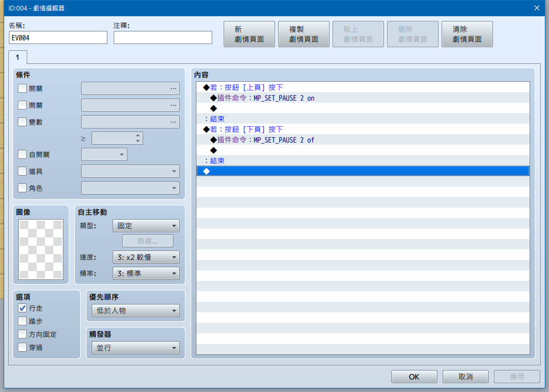Image resolution: width=549 pixels, height=392 pixels.
Task: Click the 變數 variable selection field
Action: tap(130, 122)
